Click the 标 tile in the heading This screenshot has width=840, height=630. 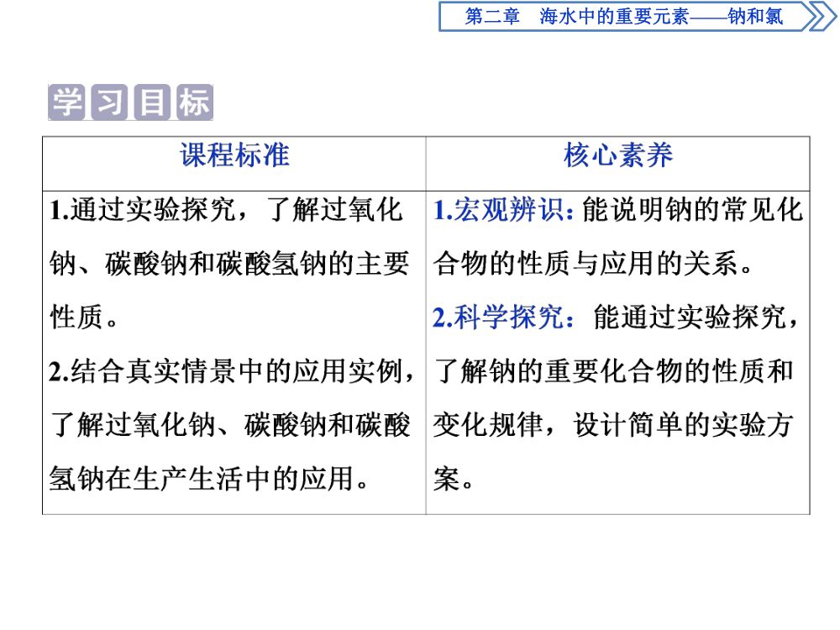point(195,102)
